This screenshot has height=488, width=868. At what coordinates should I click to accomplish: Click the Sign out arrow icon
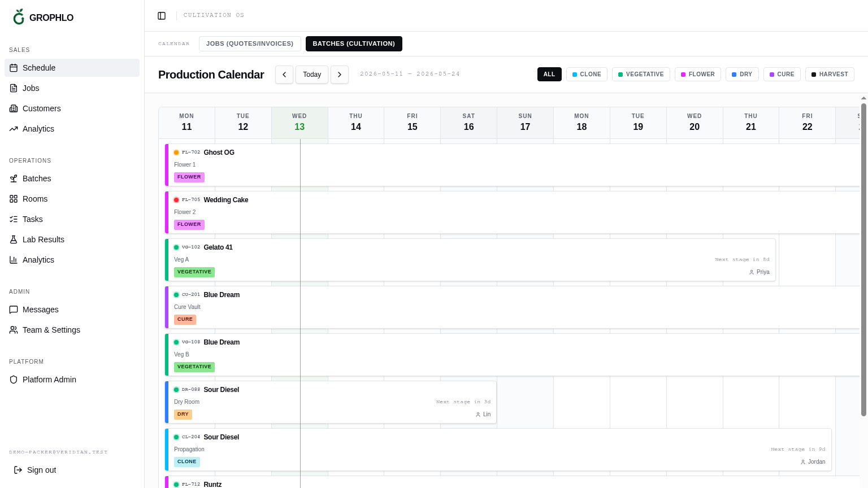pyautogui.click(x=18, y=470)
